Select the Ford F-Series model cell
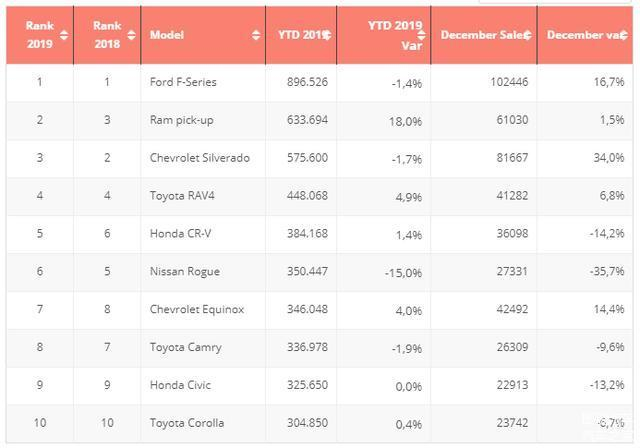The height and width of the screenshot is (448, 640). pos(183,82)
